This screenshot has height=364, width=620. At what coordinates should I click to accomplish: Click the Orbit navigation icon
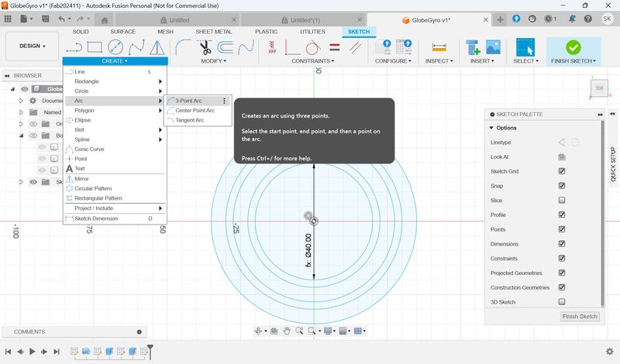258,331
